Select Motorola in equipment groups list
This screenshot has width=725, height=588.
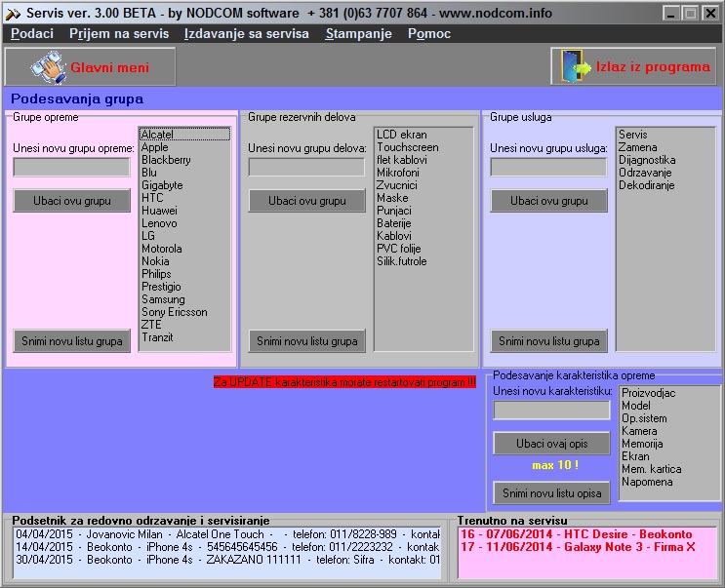pos(184,249)
